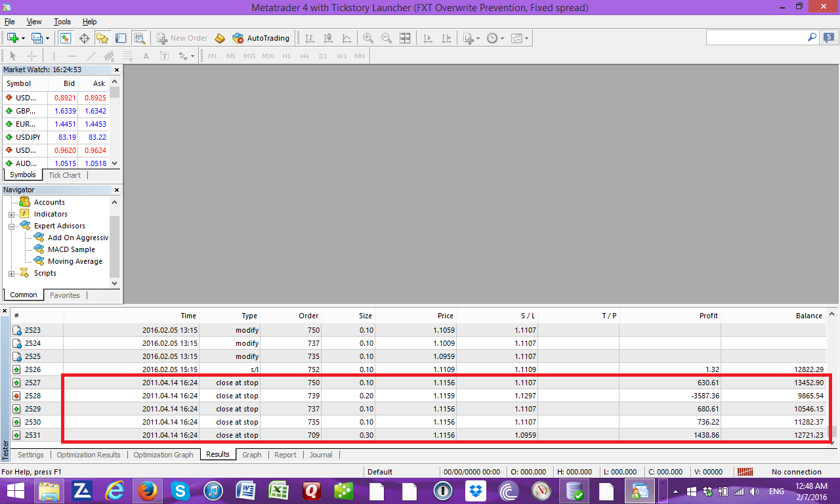Screen dimensions: 840x504
Task: Toggle the Strategy Tester magnifier icon
Action: [x=138, y=38]
